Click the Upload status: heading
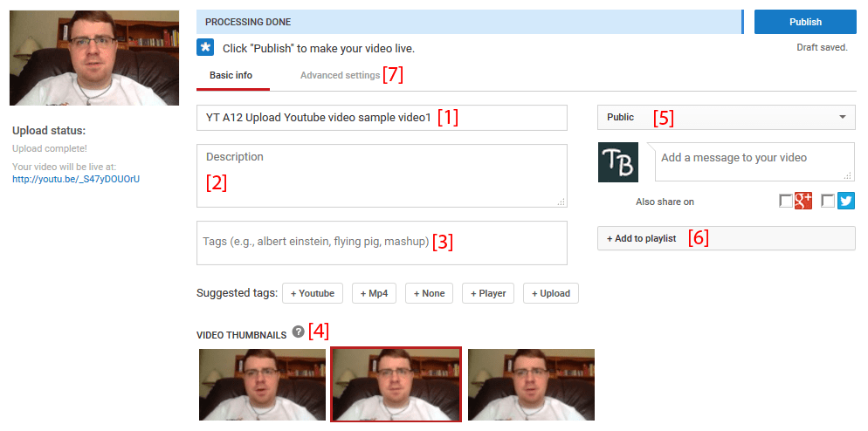The height and width of the screenshot is (431, 868). click(49, 131)
